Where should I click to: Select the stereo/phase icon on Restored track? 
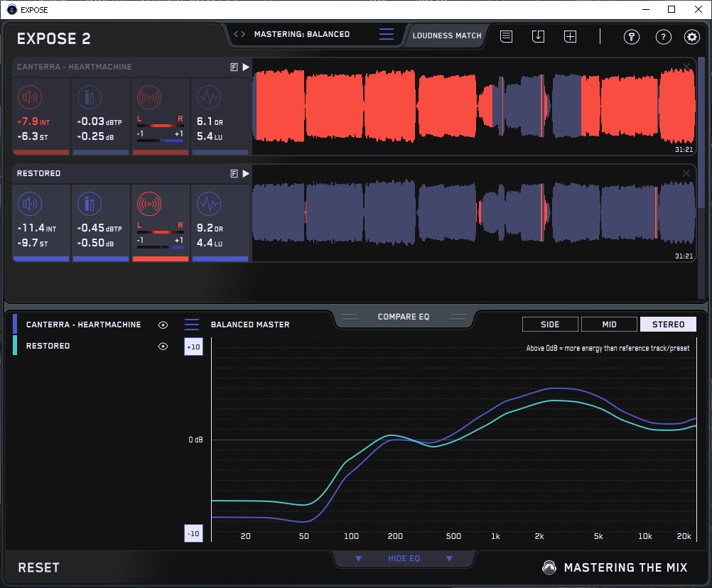coord(149,205)
